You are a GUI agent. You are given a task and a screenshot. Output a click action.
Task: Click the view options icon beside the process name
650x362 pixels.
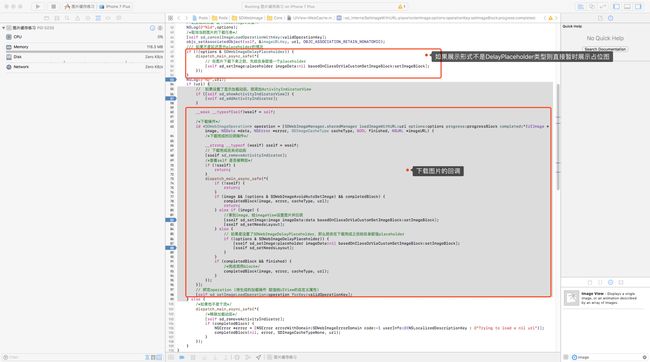[152, 28]
